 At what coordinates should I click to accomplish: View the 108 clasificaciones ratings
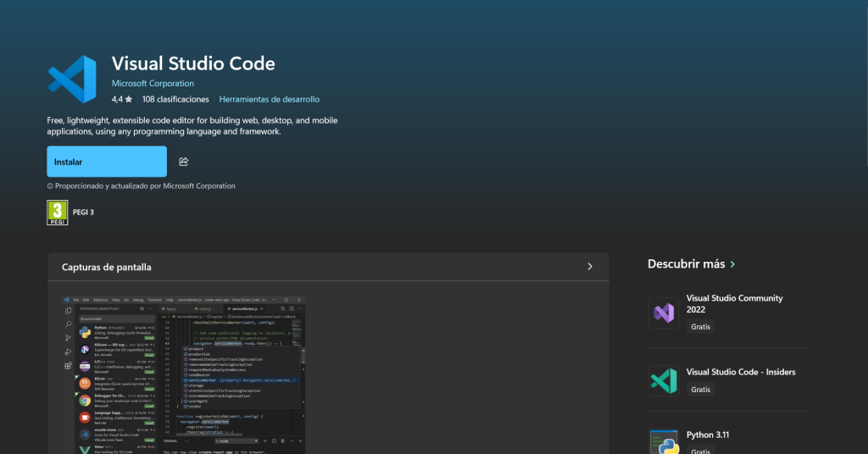pyautogui.click(x=175, y=99)
